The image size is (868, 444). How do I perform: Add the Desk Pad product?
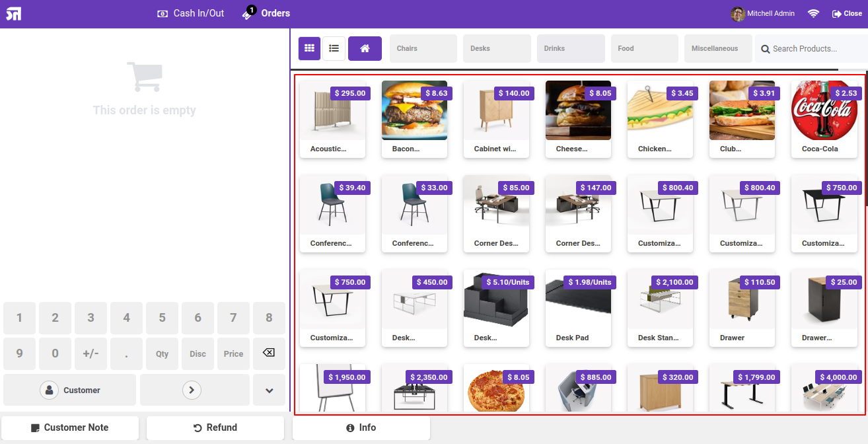(x=579, y=309)
